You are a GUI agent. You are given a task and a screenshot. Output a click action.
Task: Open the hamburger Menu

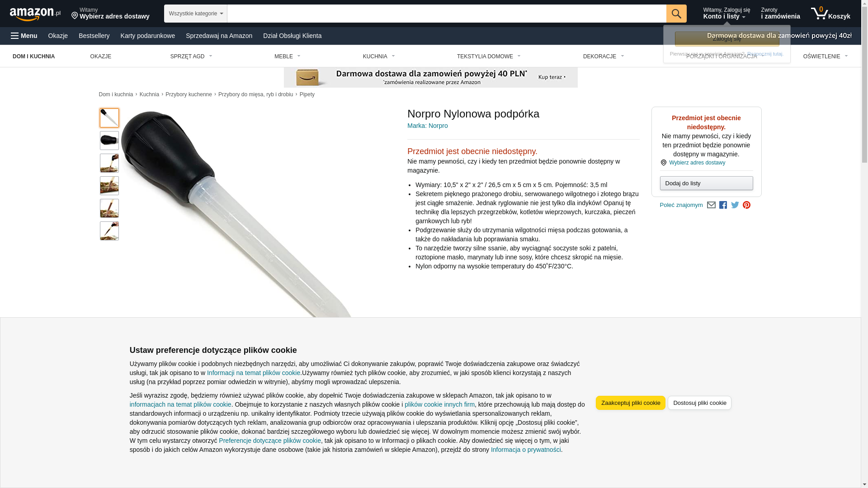click(24, 36)
